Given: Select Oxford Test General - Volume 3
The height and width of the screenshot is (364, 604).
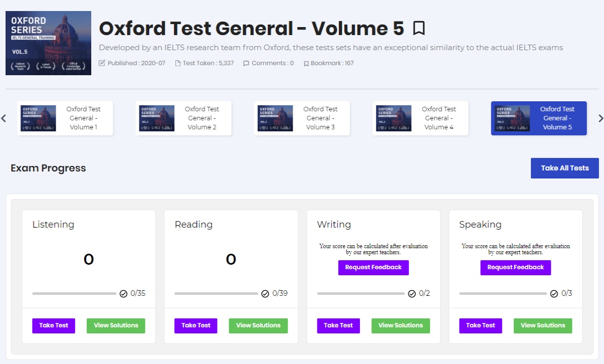Looking at the screenshot, I should 302,118.
